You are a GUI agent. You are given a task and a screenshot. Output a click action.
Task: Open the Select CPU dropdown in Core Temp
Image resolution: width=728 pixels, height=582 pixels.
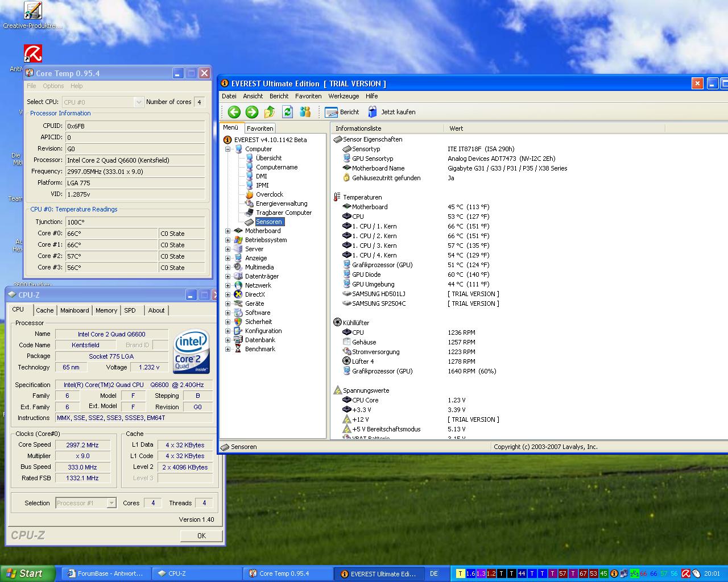(x=138, y=102)
